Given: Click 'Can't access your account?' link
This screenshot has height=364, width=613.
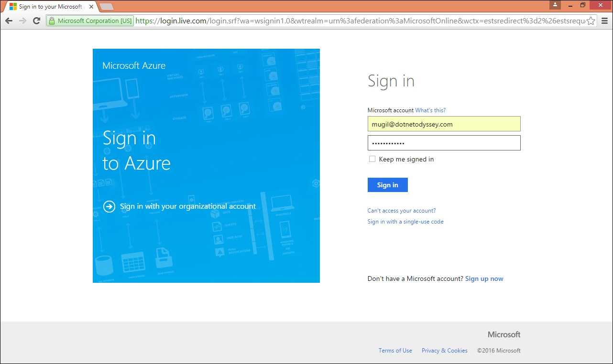Looking at the screenshot, I should coord(402,211).
